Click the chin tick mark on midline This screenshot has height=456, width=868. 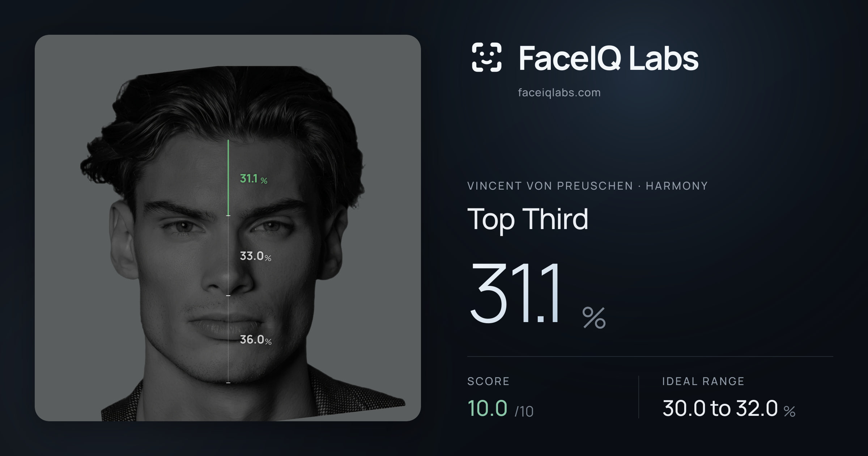tap(228, 383)
